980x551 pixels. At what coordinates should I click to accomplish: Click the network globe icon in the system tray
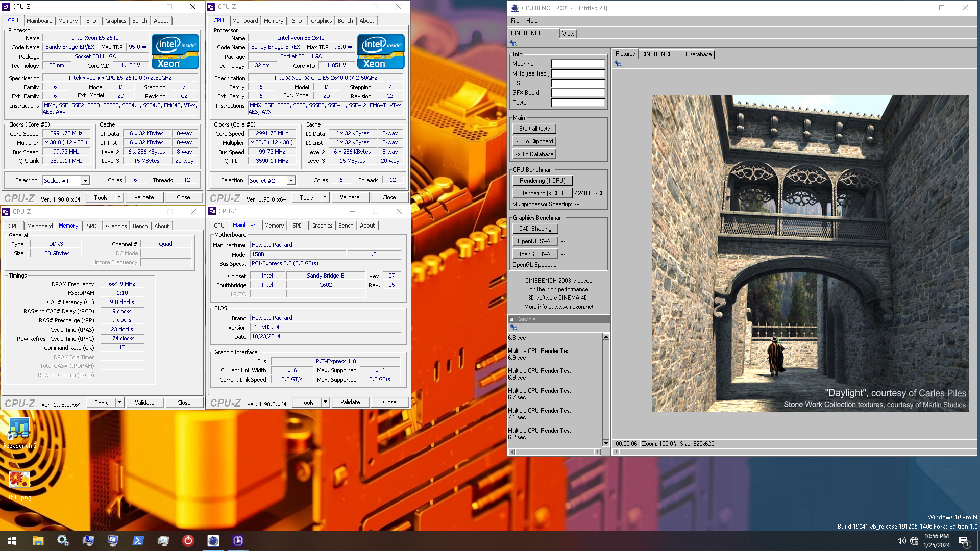914,541
